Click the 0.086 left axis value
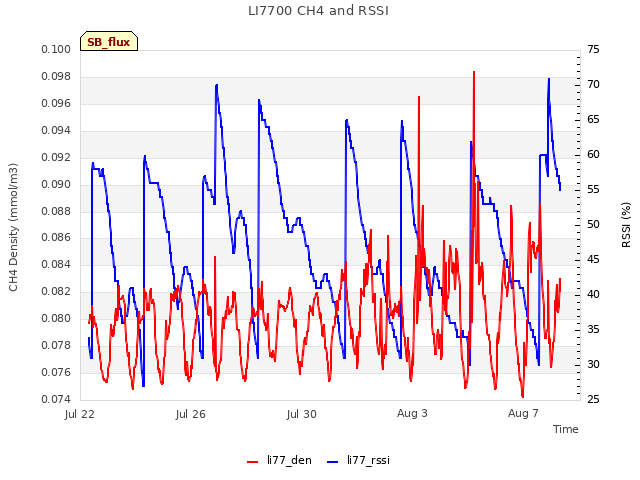 click(x=56, y=238)
